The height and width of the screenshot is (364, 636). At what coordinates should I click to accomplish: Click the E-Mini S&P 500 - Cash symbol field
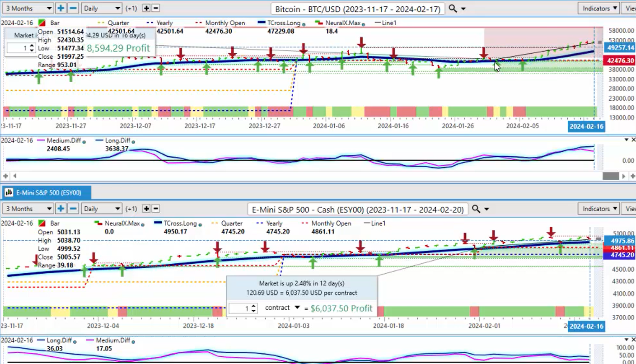[x=358, y=209]
